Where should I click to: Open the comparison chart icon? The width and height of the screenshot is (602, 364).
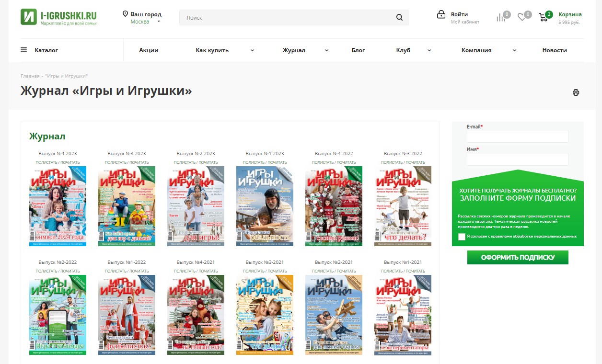[501, 18]
